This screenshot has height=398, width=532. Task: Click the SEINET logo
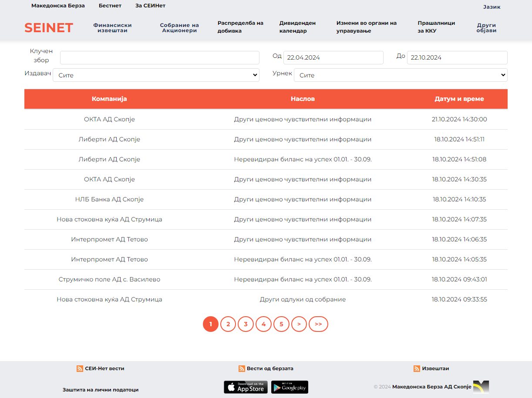tap(49, 28)
